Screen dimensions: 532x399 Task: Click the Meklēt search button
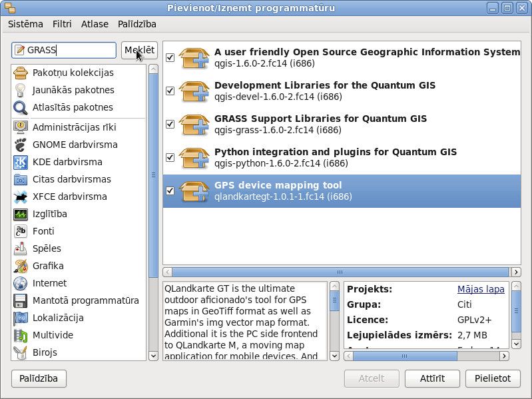(139, 50)
